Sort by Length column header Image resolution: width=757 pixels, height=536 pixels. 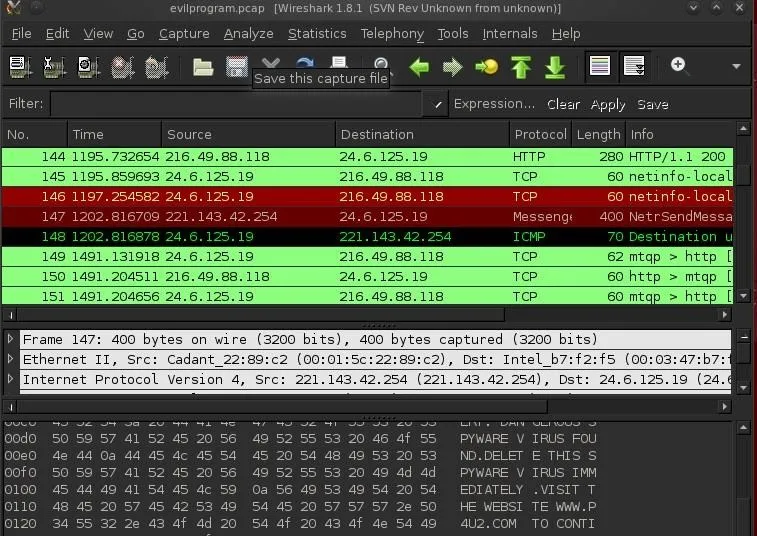pyautogui.click(x=599, y=134)
